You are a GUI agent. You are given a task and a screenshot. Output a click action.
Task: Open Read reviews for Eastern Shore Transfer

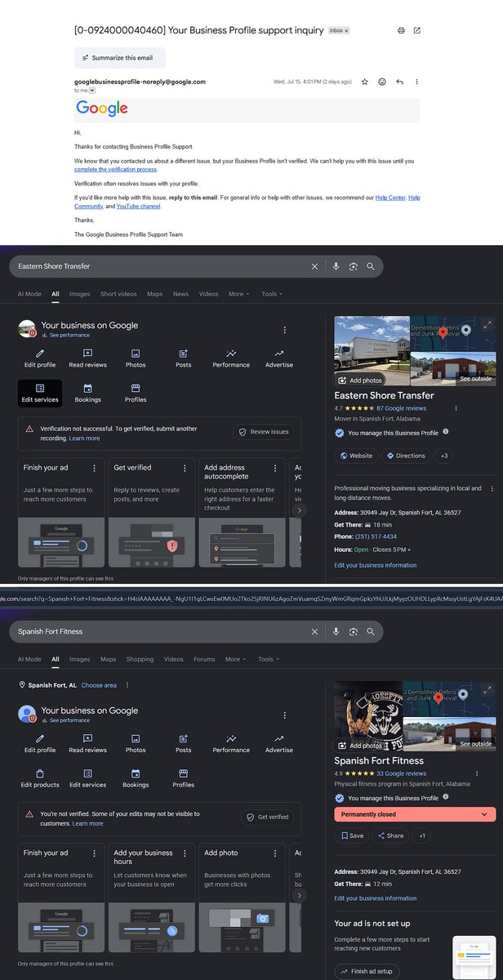pos(87,359)
